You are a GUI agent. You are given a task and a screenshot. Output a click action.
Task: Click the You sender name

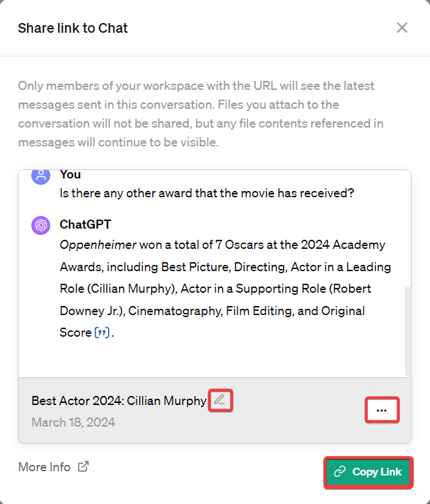tap(70, 174)
